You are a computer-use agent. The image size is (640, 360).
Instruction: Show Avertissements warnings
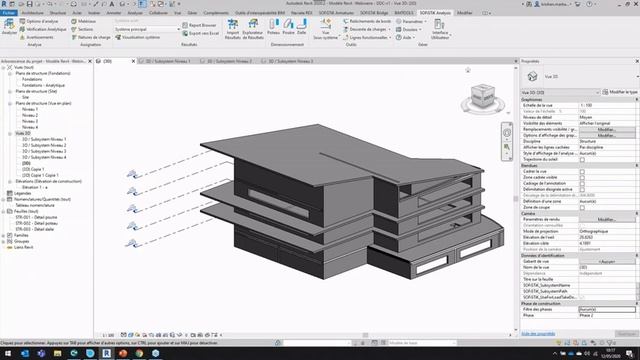point(37,37)
